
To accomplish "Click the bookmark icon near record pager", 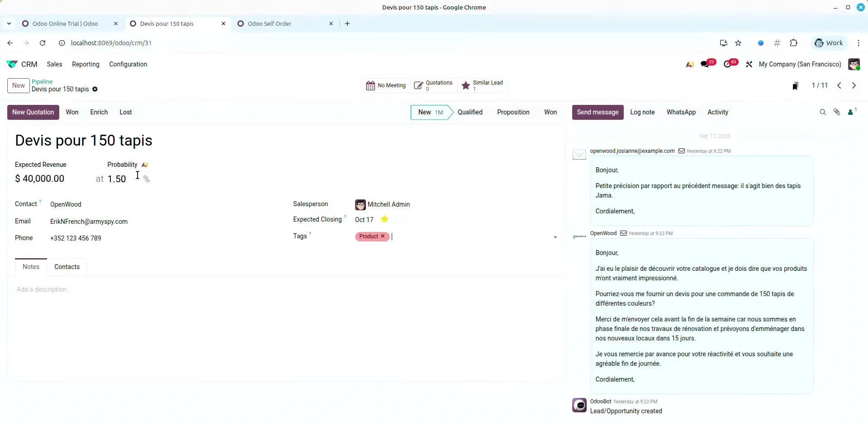I will click(795, 86).
